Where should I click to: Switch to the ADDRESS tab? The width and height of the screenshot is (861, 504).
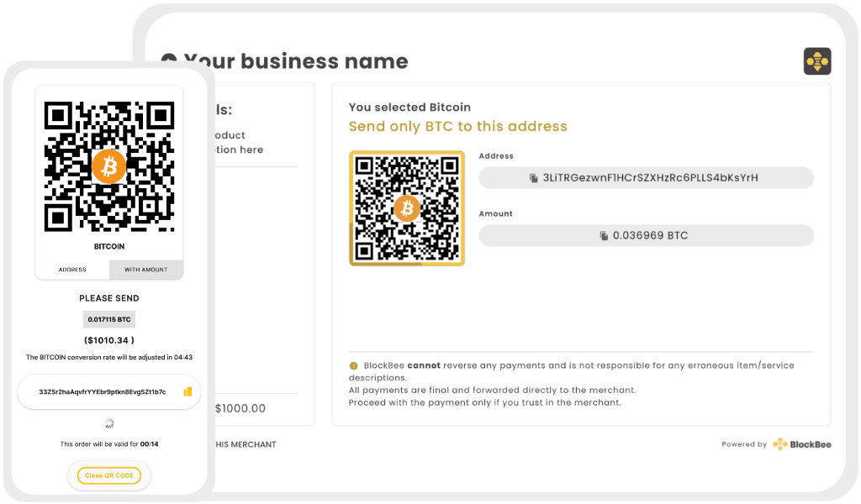(x=72, y=270)
